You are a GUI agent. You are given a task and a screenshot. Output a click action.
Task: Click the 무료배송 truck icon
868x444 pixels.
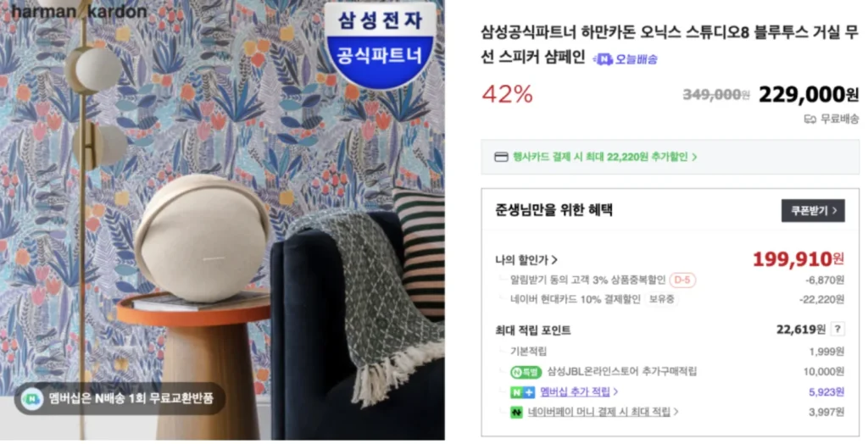[x=810, y=119]
